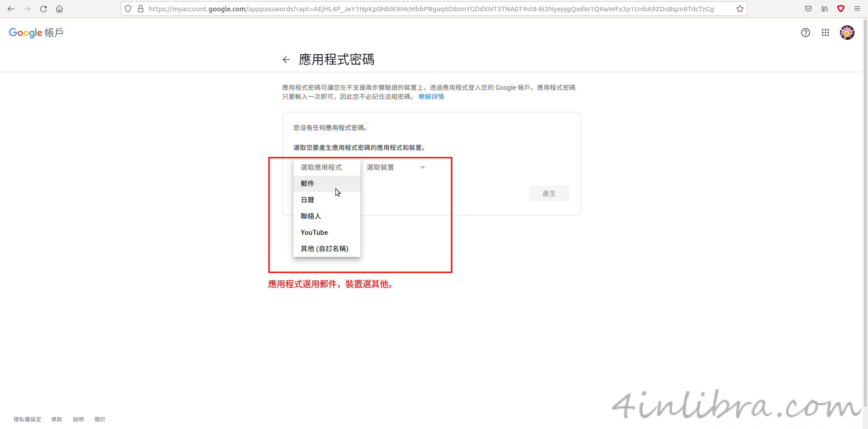Open 條款 footer link
The width and height of the screenshot is (868, 429).
pos(57,420)
